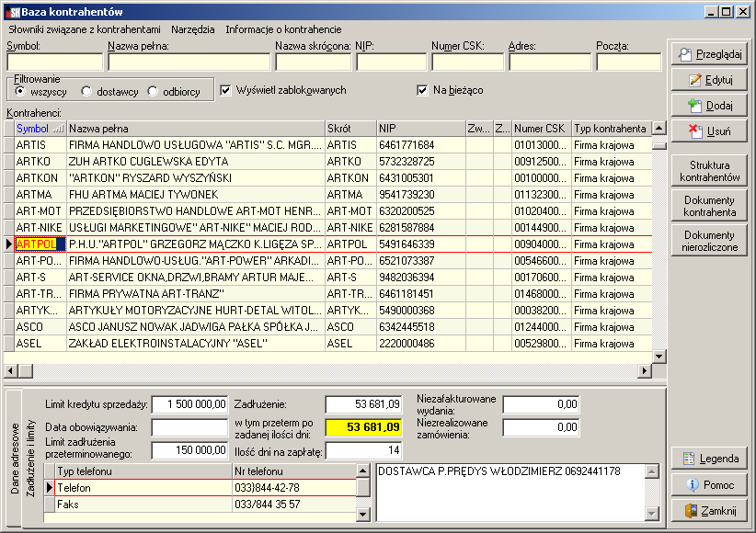Click contractor list scroll up arrow
This screenshot has height=533, width=756.
pos(659,128)
